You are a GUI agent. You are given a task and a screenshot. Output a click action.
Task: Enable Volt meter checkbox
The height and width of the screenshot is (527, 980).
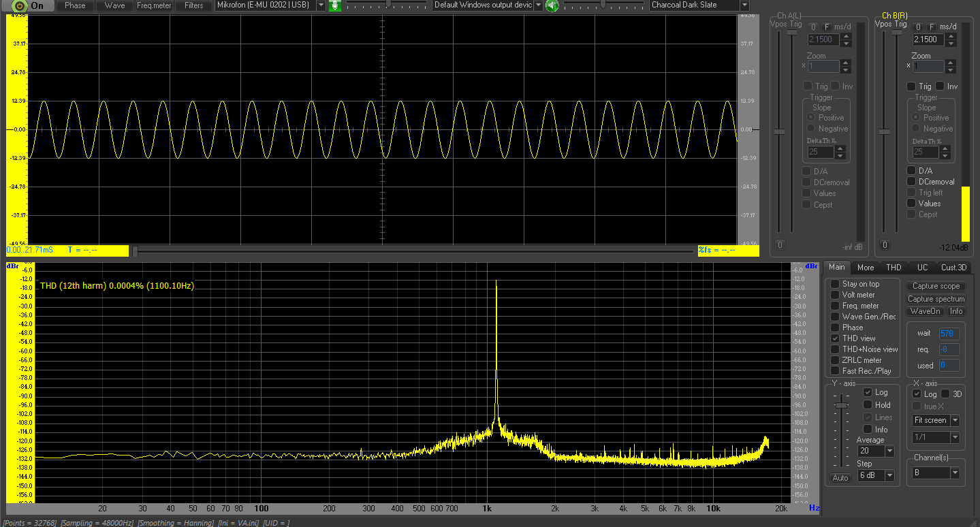click(x=835, y=295)
